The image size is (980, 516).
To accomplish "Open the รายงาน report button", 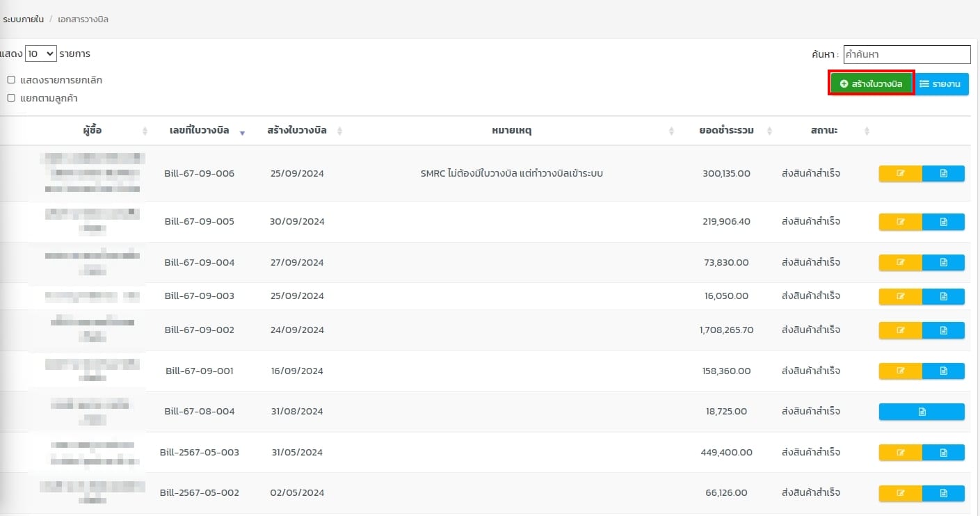I will click(941, 84).
